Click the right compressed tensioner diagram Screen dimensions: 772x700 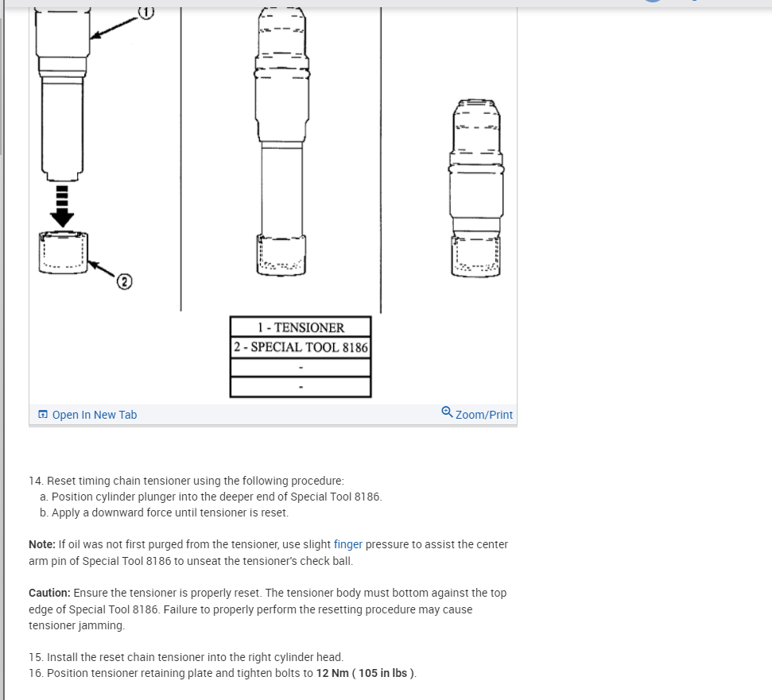476,188
